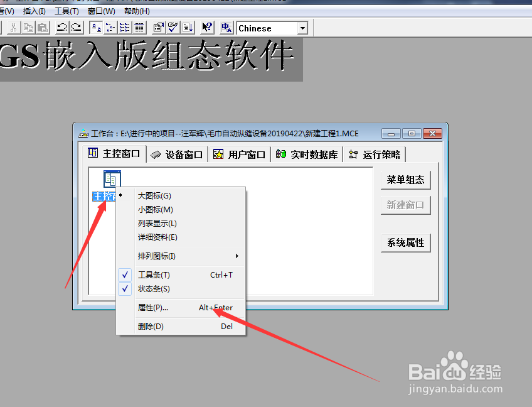
Task: Switch to the 用户窗口 tab
Action: pyautogui.click(x=240, y=155)
